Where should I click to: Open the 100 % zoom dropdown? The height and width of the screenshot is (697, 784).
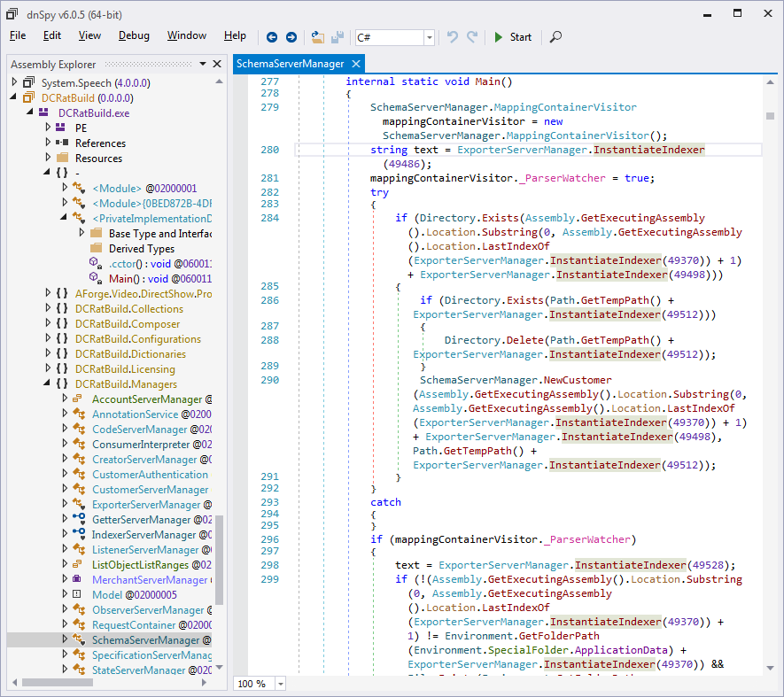281,684
